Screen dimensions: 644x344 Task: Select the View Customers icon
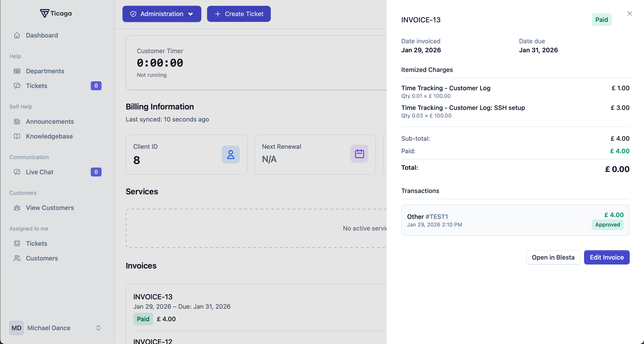[x=17, y=208]
